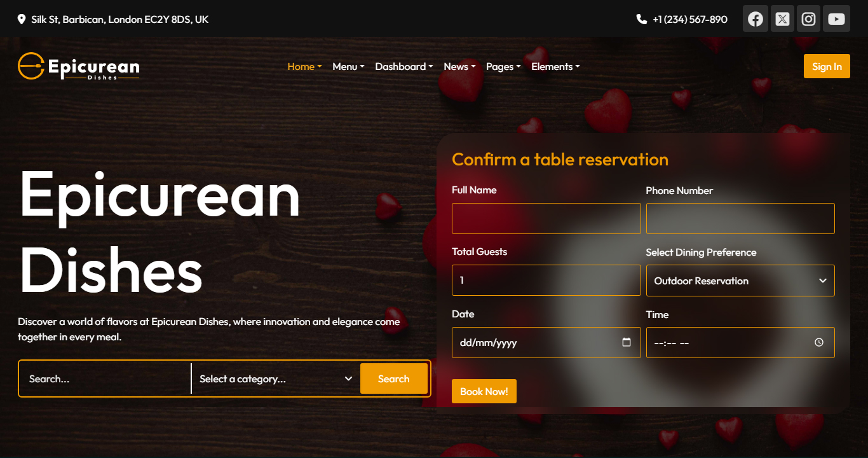Open the Elements navigation menu
Screen dimensions: 868x458
[x=555, y=66]
